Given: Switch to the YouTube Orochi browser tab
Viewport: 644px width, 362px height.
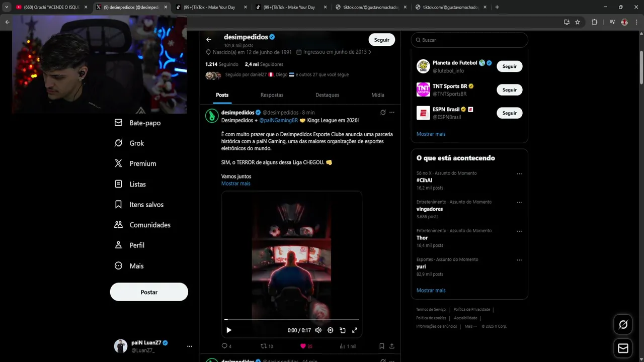Looking at the screenshot, I should click(x=52, y=7).
